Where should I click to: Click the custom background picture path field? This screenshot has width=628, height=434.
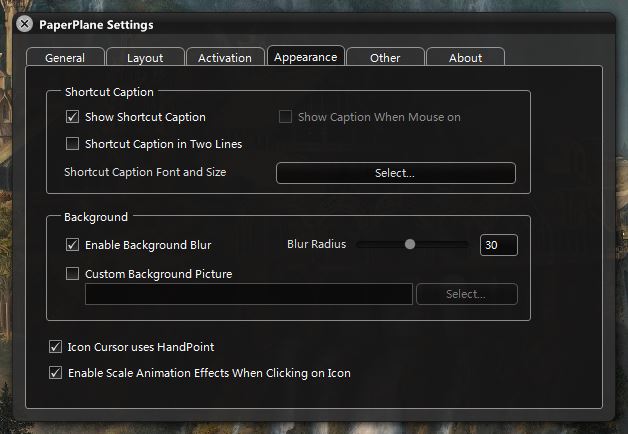click(249, 294)
